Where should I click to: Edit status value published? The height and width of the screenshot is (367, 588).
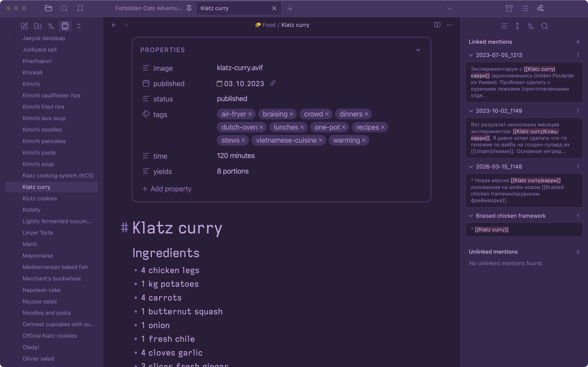[232, 99]
